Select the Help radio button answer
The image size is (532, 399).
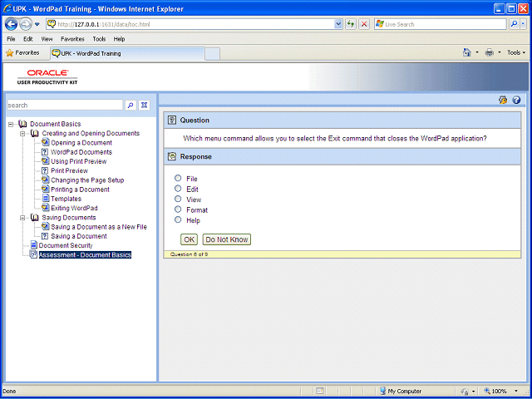tap(178, 219)
